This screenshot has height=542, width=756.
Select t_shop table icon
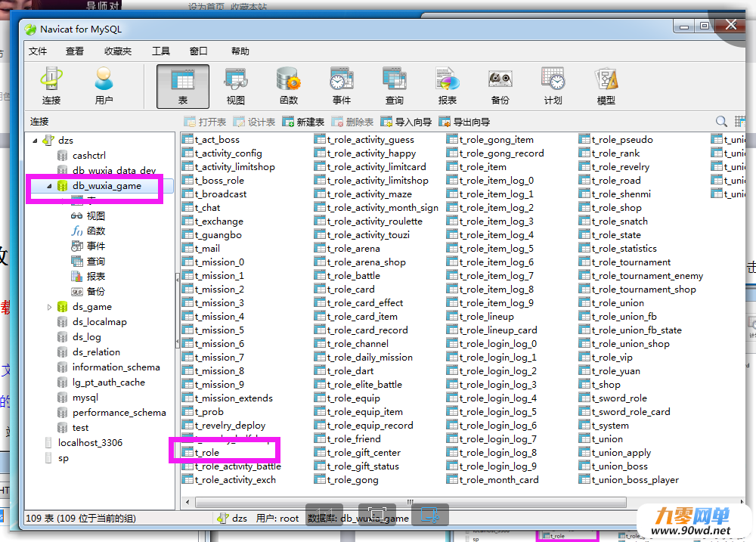click(584, 385)
